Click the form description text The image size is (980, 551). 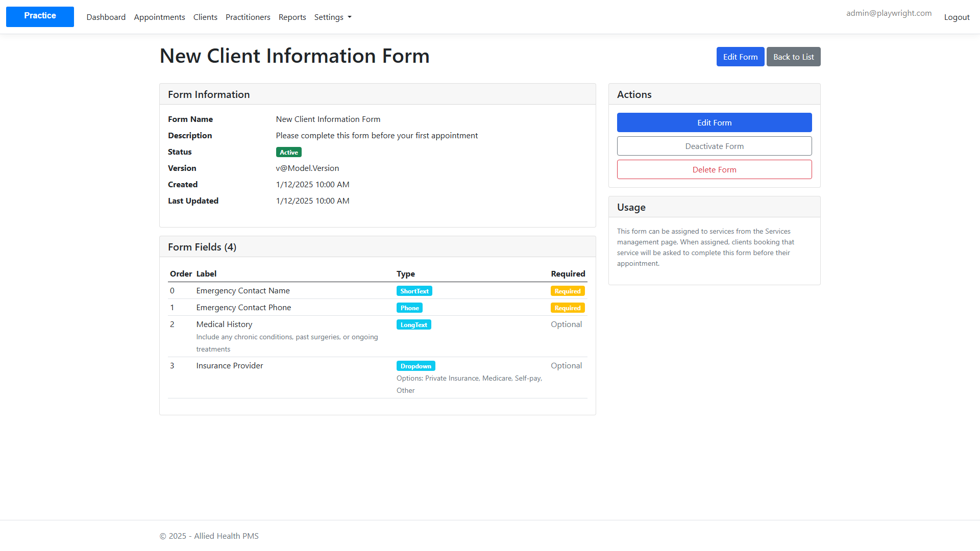(x=377, y=135)
